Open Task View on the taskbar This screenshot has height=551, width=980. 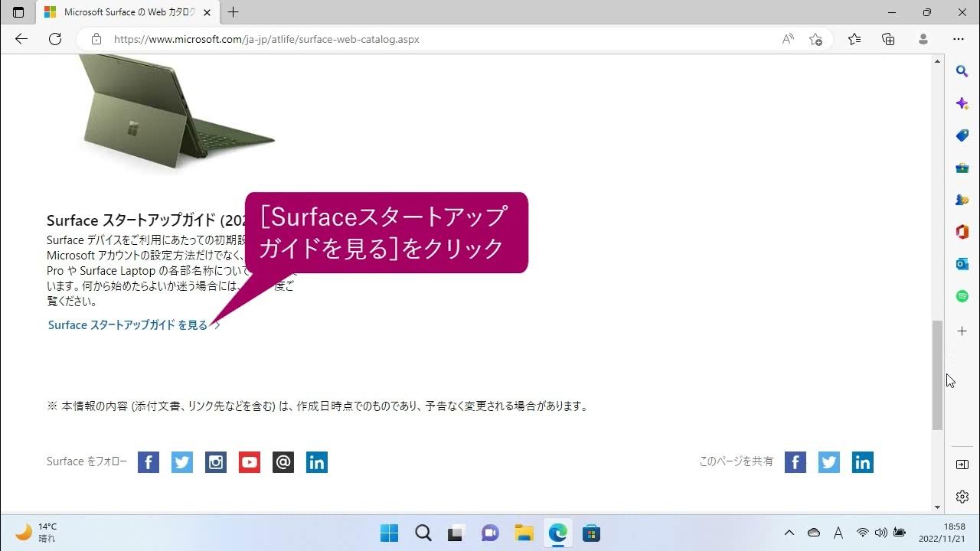456,533
